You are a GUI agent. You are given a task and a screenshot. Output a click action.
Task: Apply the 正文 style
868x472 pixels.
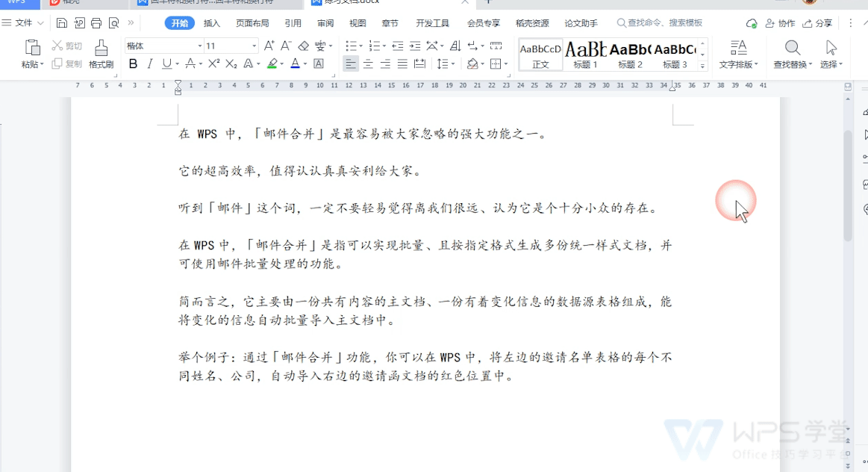[x=540, y=55]
